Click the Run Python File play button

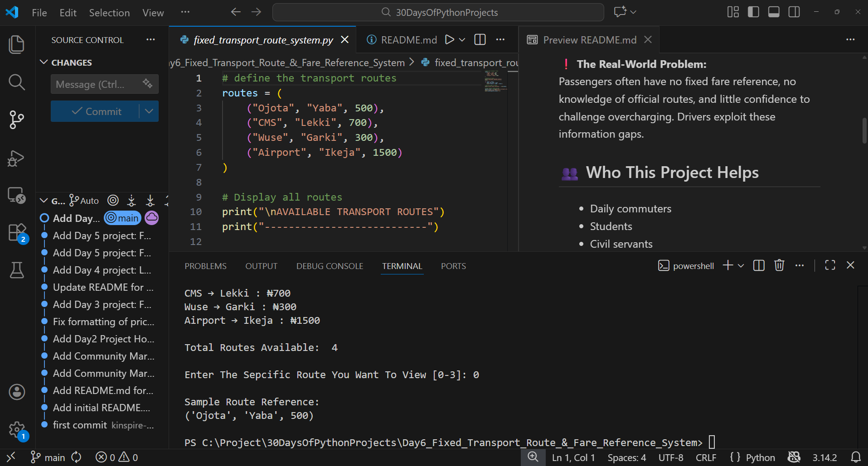pos(449,40)
